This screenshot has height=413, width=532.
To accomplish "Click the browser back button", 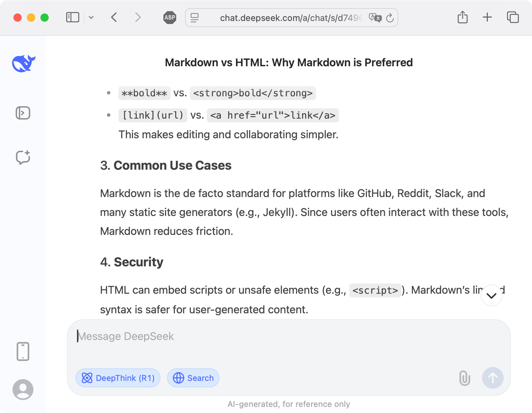I will pyautogui.click(x=114, y=18).
